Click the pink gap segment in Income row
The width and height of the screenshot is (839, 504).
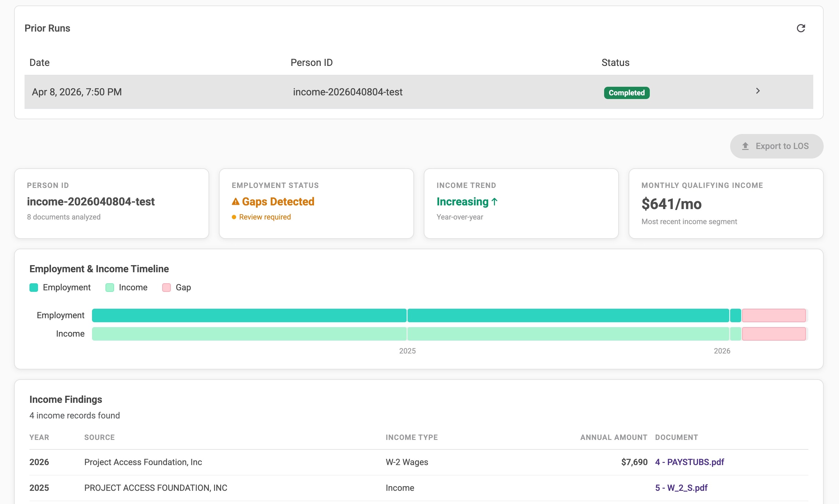tap(773, 334)
